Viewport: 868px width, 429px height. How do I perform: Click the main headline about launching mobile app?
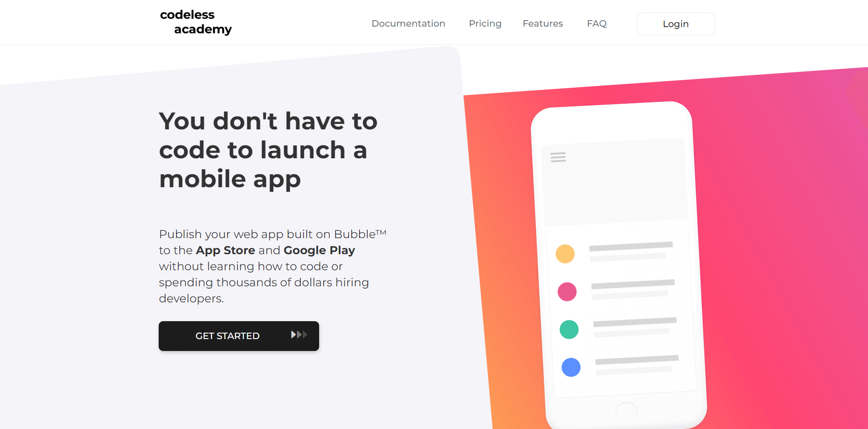268,150
